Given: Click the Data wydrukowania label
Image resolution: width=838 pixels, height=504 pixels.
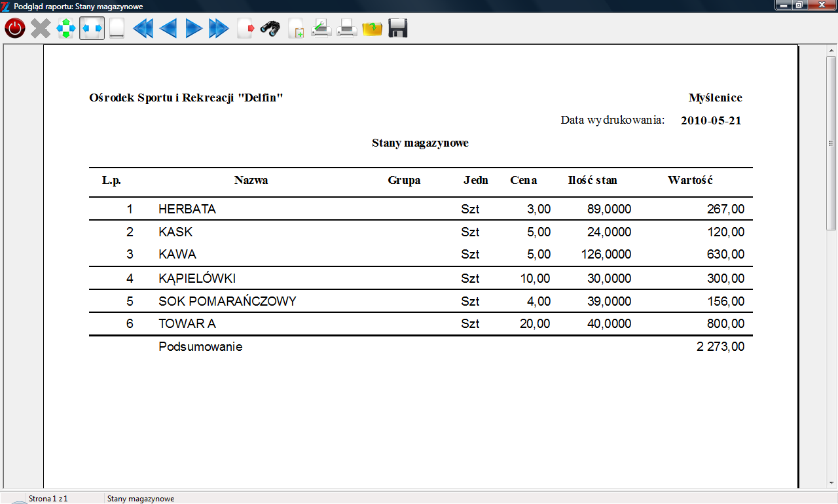Looking at the screenshot, I should click(613, 120).
